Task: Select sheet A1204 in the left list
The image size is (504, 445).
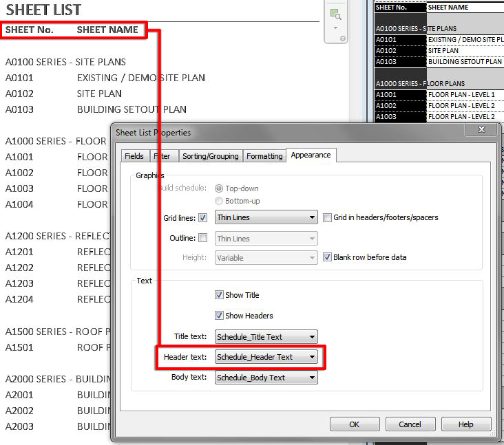Action: (x=19, y=300)
